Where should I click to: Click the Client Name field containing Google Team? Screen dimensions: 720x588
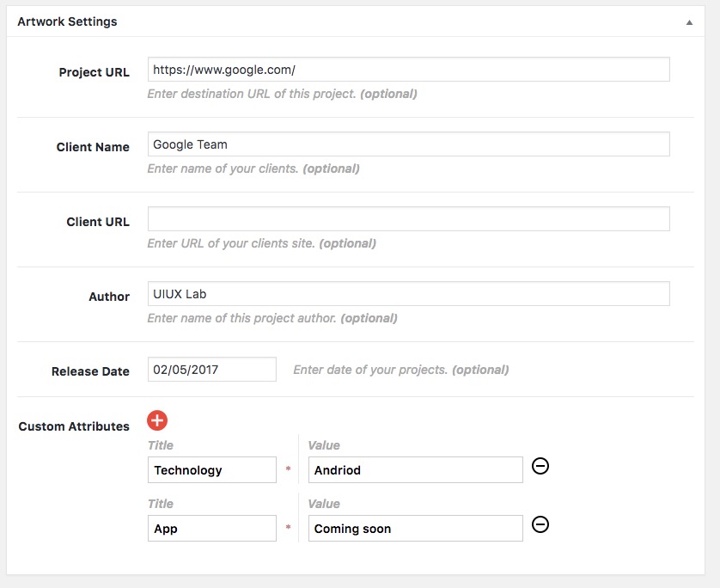[408, 144]
